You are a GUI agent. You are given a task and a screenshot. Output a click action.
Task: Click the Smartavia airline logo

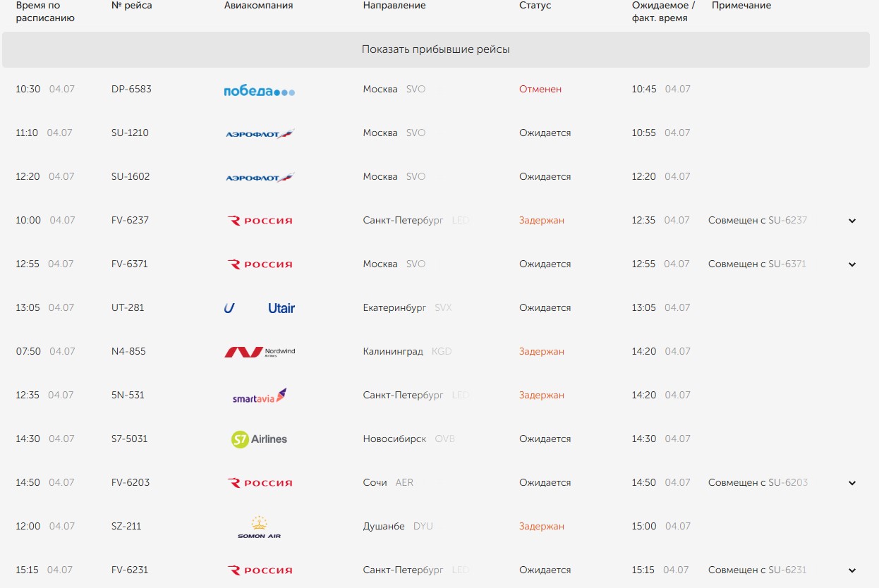pos(259,396)
